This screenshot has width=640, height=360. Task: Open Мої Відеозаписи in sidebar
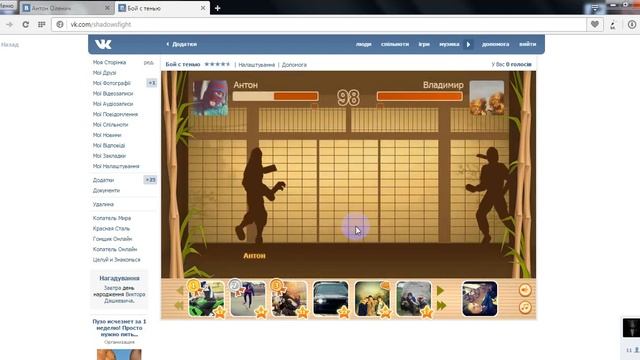click(113, 93)
